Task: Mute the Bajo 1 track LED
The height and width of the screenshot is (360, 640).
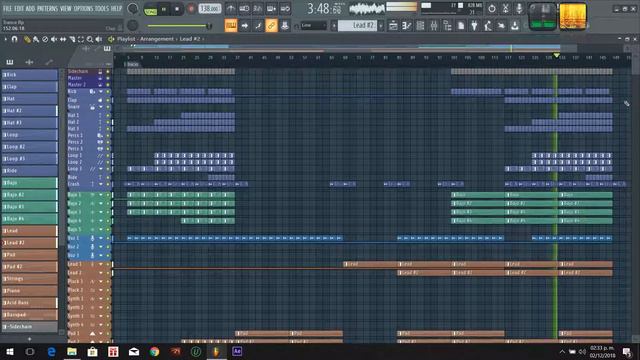Action: point(108,195)
